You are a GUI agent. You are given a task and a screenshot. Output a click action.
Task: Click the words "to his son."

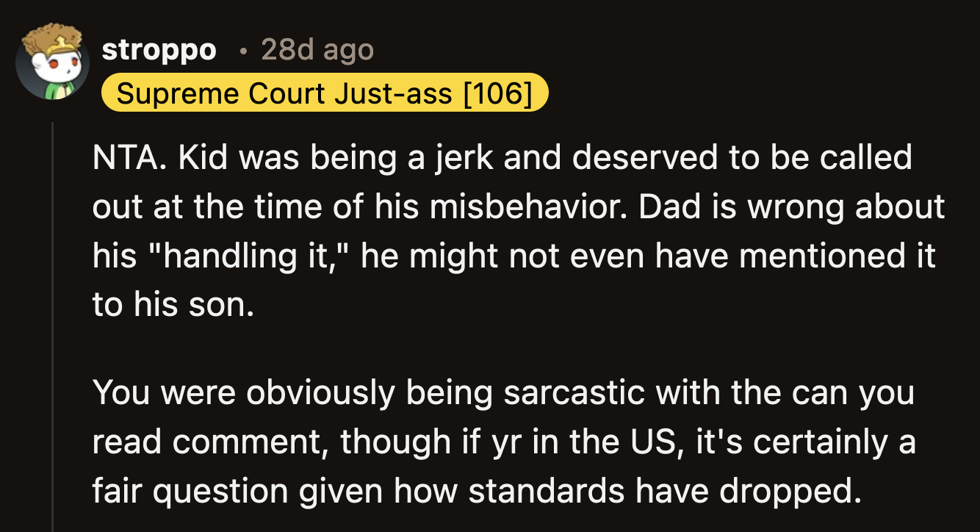click(173, 304)
